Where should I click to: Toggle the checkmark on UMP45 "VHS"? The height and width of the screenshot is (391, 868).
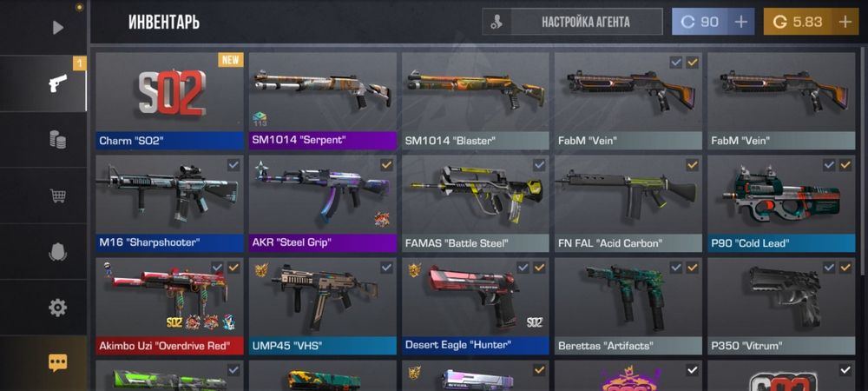pos(386,268)
